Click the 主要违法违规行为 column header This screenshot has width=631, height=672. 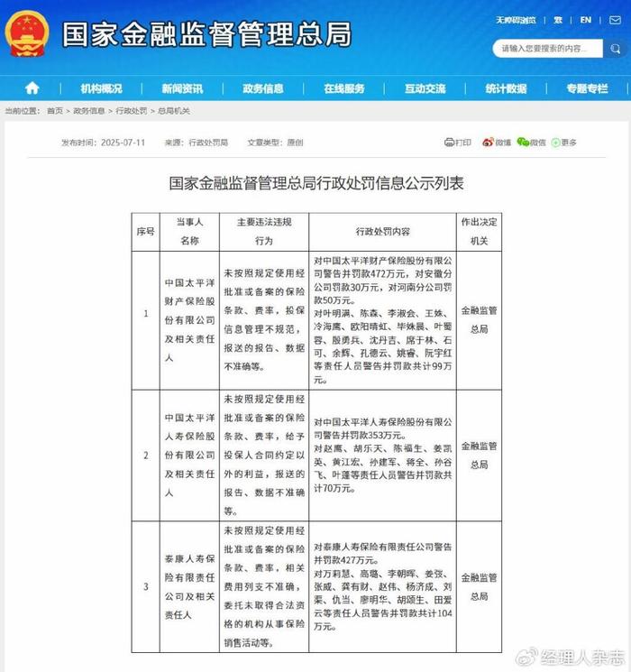coord(264,232)
